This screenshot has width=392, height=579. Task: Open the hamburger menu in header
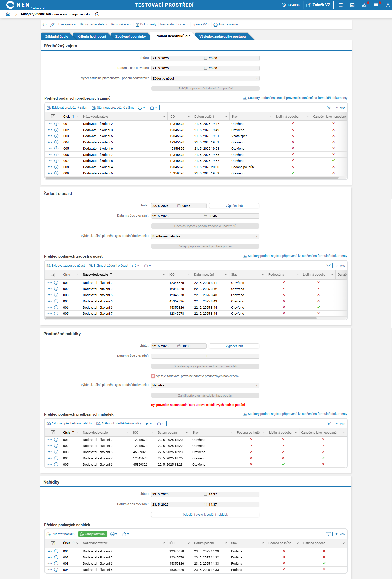tap(340, 5)
